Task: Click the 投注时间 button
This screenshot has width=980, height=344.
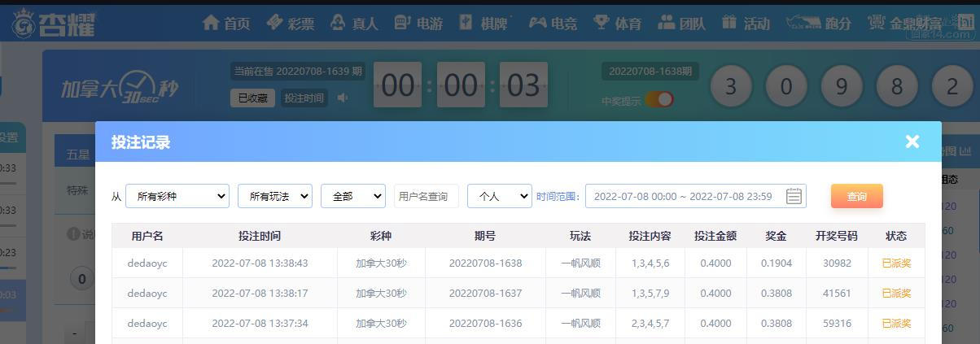Action: 304,98
